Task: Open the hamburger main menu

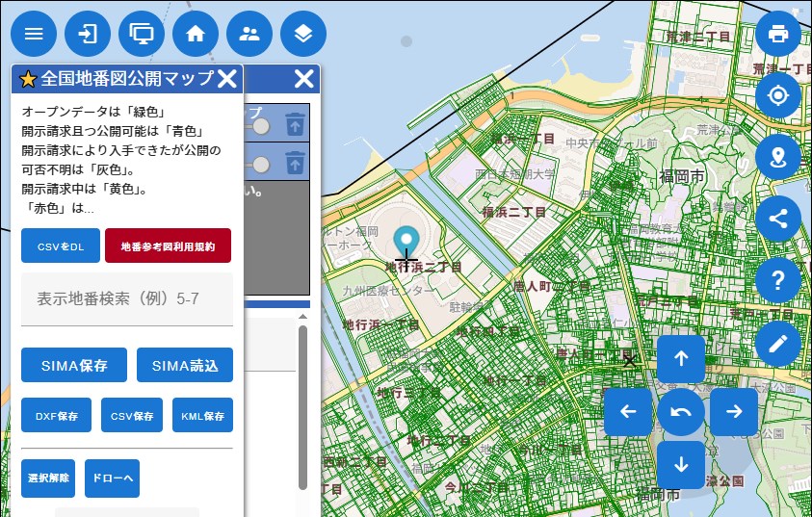Action: [34, 34]
